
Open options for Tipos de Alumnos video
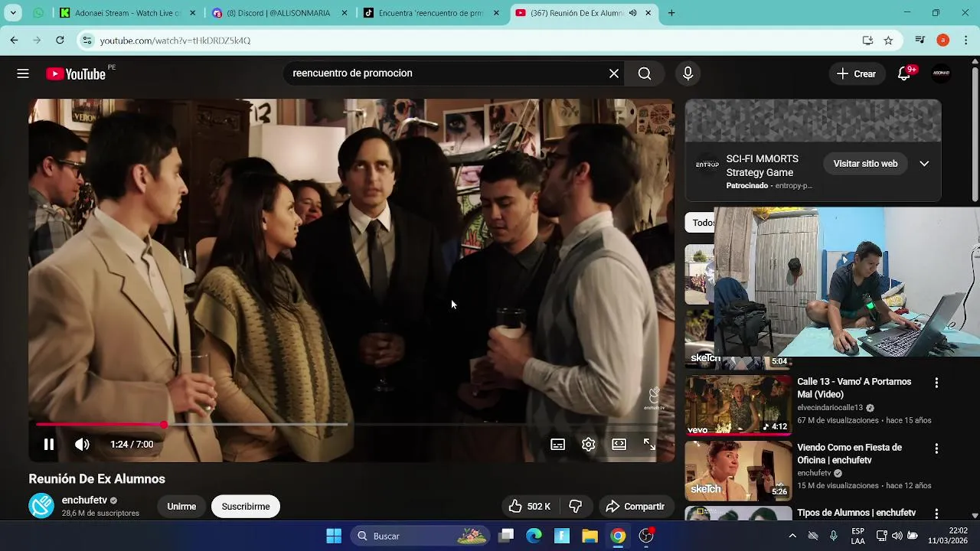(936, 514)
